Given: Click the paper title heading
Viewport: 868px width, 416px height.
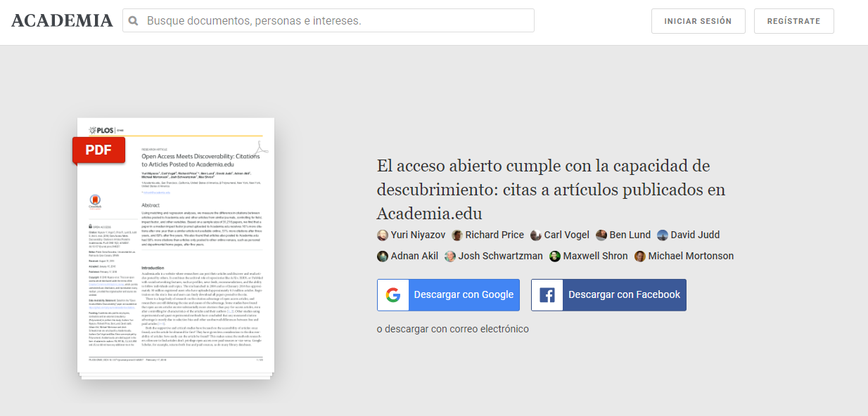Looking at the screenshot, I should 551,190.
